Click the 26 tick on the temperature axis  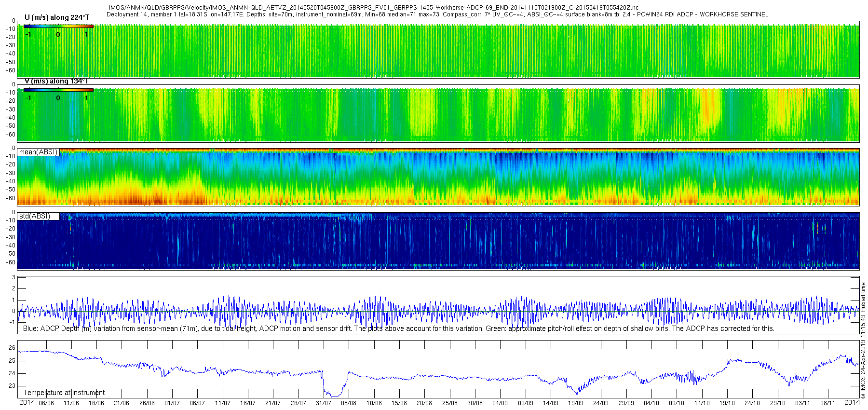pyautogui.click(x=12, y=348)
